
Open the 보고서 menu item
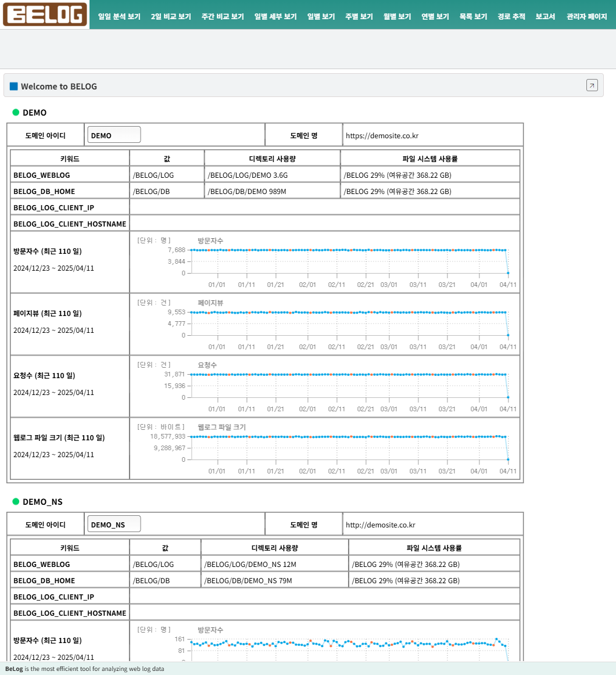pyautogui.click(x=545, y=16)
